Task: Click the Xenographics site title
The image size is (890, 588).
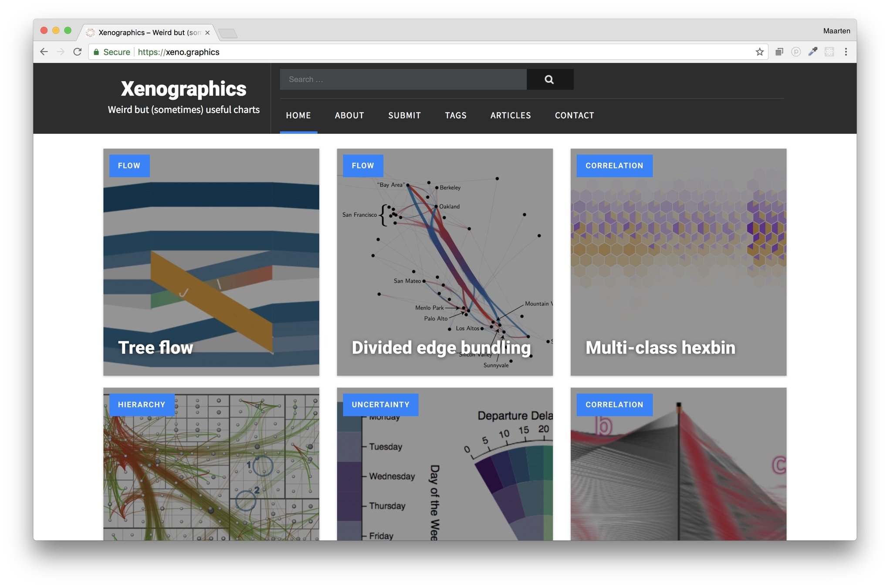Action: (x=183, y=89)
